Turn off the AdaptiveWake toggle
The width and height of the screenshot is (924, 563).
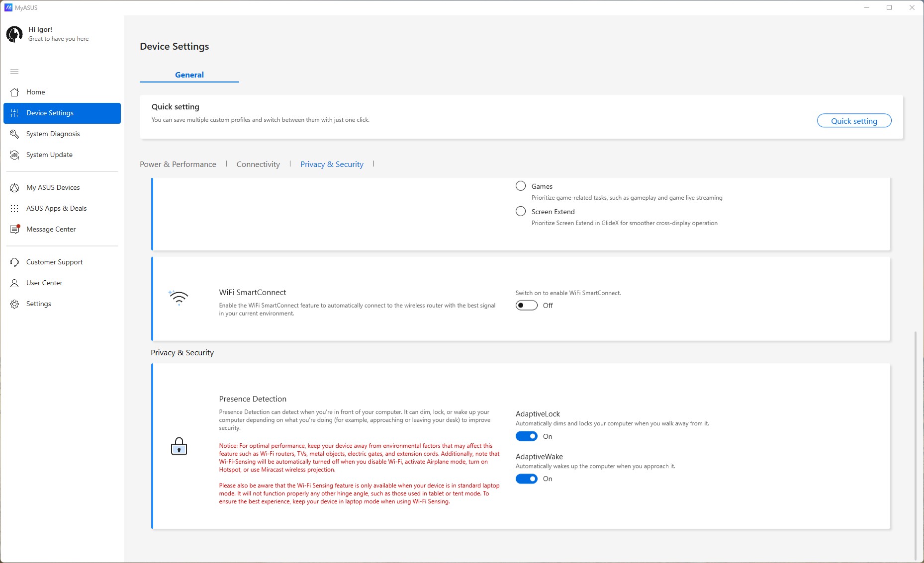(x=527, y=479)
